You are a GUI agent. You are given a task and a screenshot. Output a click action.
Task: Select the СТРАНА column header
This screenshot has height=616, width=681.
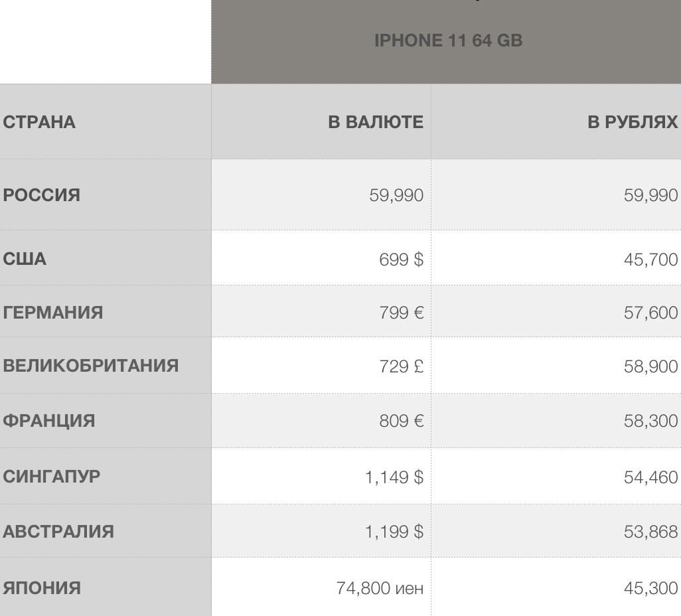click(39, 122)
